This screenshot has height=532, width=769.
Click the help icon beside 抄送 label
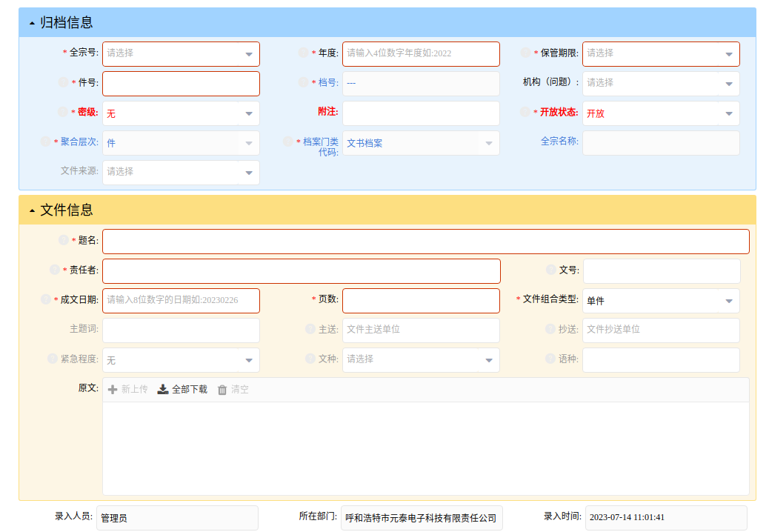click(x=550, y=329)
